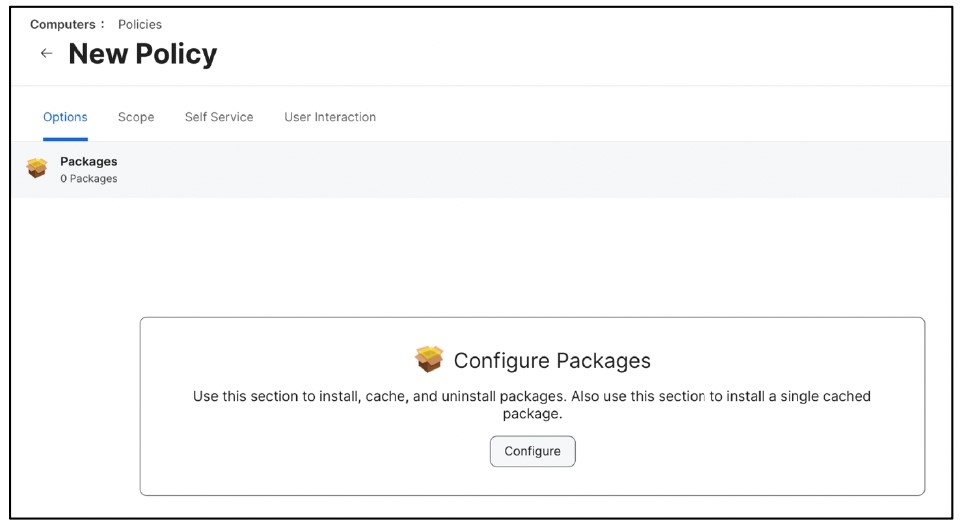
Task: Switch to the Self Service tab
Action: point(219,117)
